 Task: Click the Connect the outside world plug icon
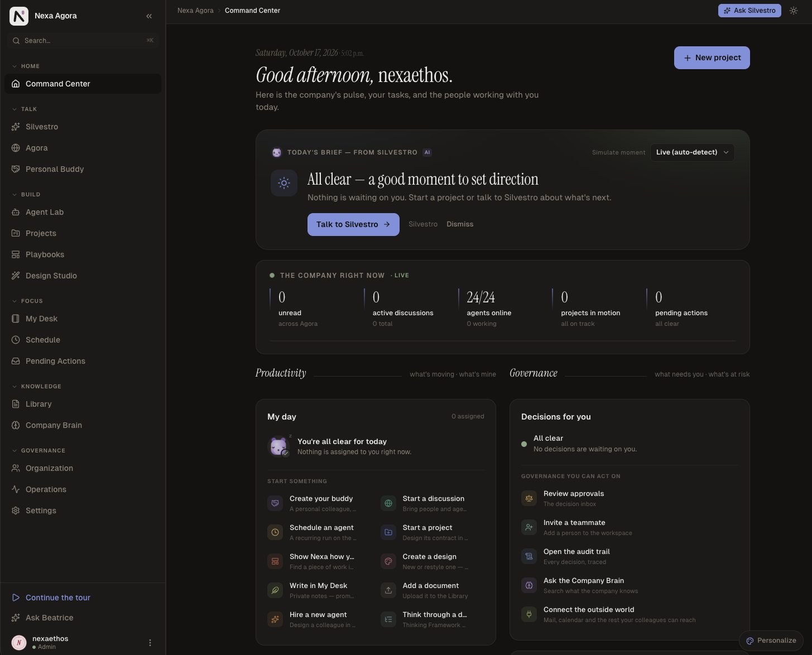point(529,614)
